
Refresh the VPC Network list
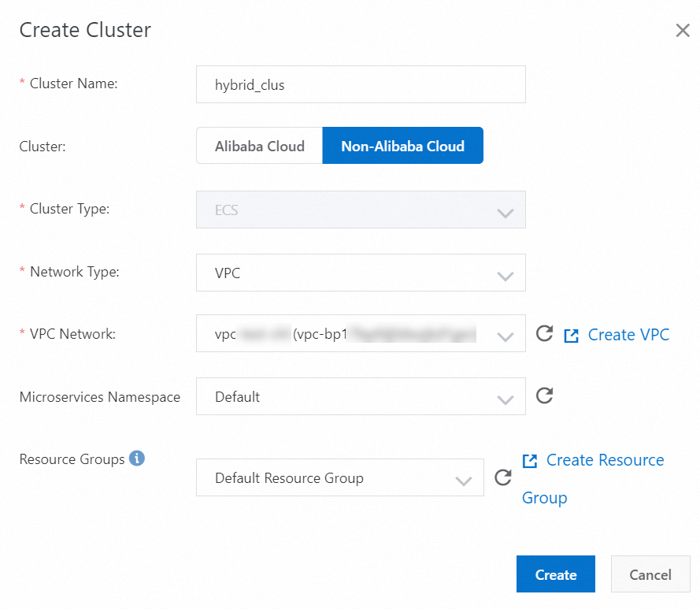(x=544, y=333)
